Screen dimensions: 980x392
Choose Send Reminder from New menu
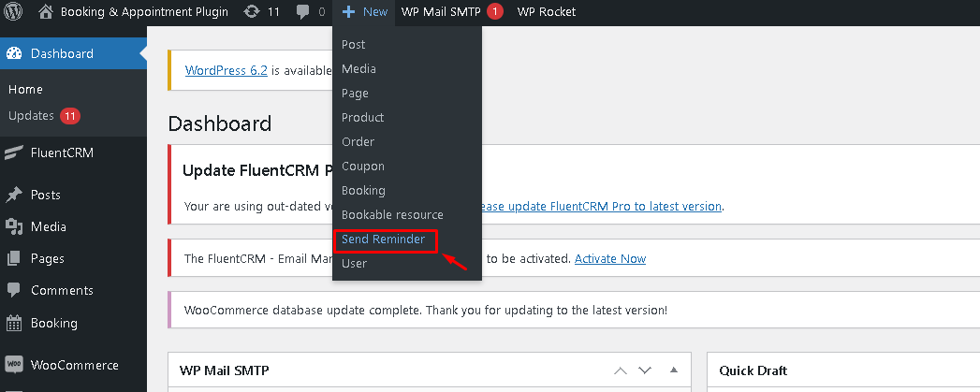coord(383,240)
